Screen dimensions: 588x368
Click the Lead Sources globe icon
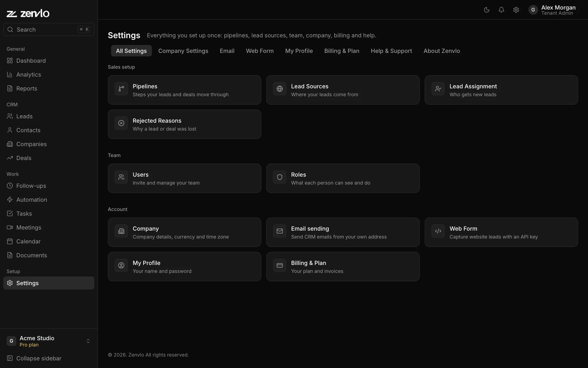[x=280, y=89]
